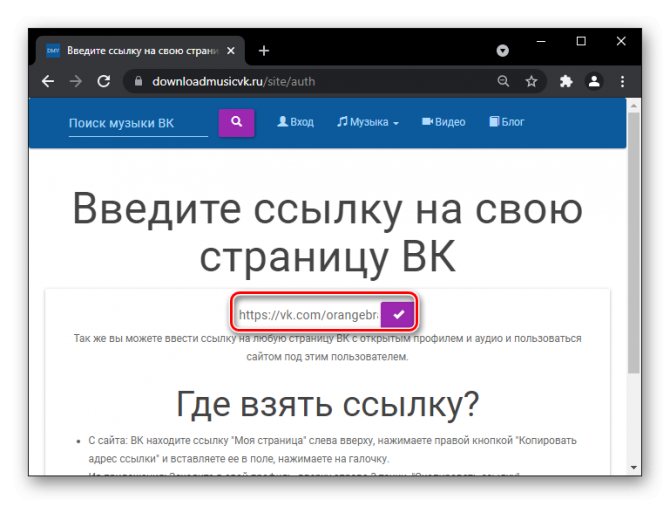The image size is (670, 513).
Task: Click the scrollbar down arrow
Action: pos(634,468)
